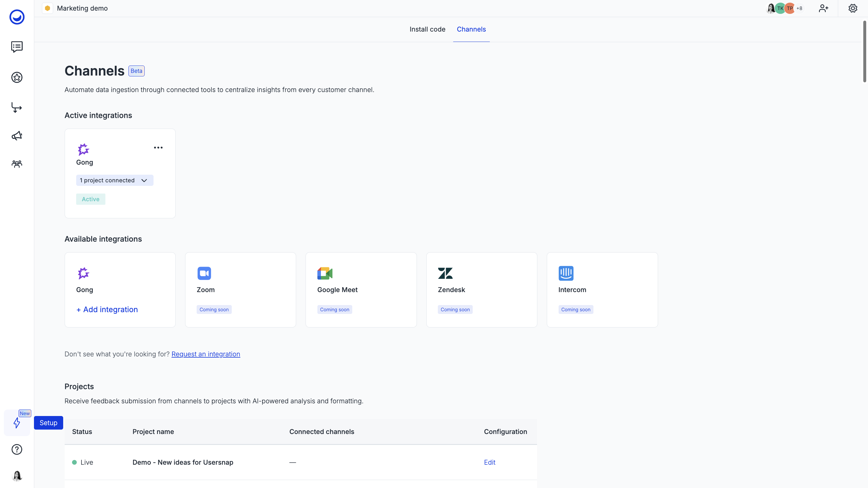Screen dimensions: 868x488
Task: Click the settings gear icon
Action: (853, 8)
